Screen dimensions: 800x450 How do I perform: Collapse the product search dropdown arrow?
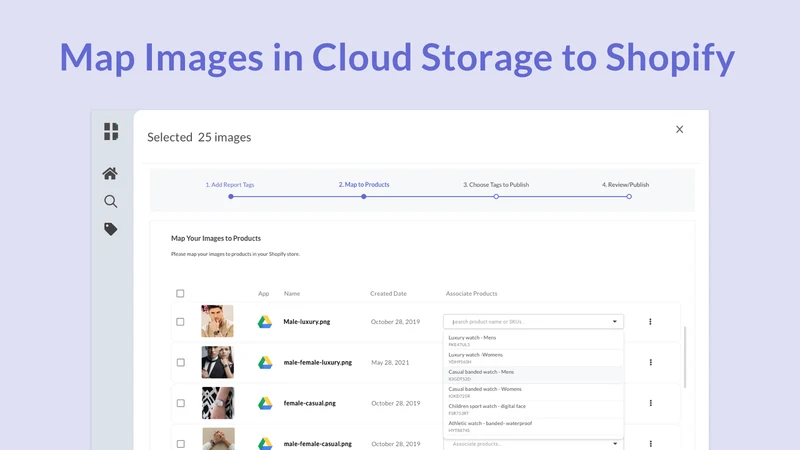(x=614, y=321)
